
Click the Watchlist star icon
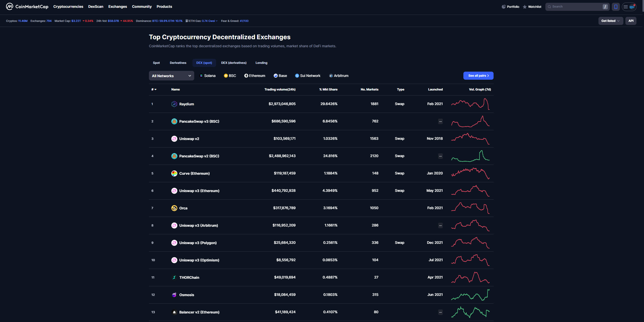[525, 7]
